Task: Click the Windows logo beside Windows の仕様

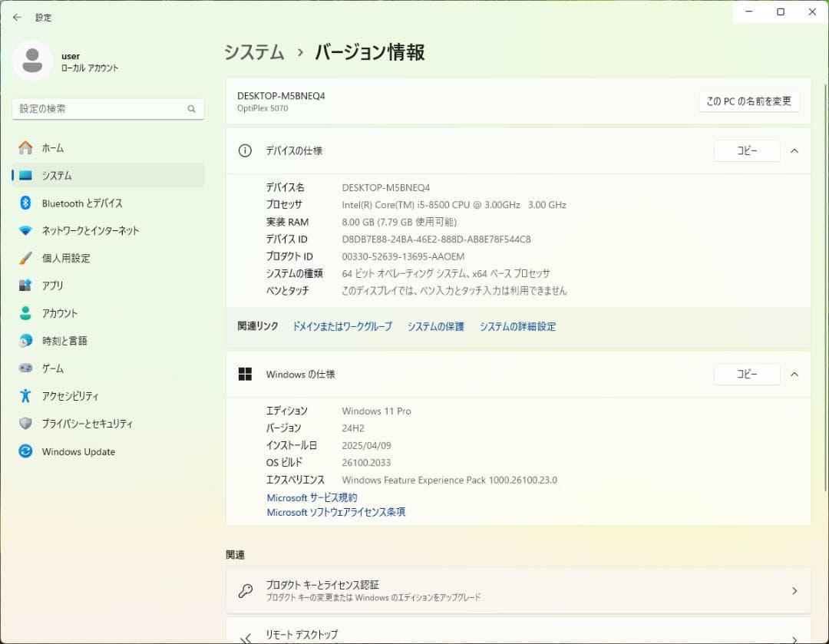Action: [245, 375]
